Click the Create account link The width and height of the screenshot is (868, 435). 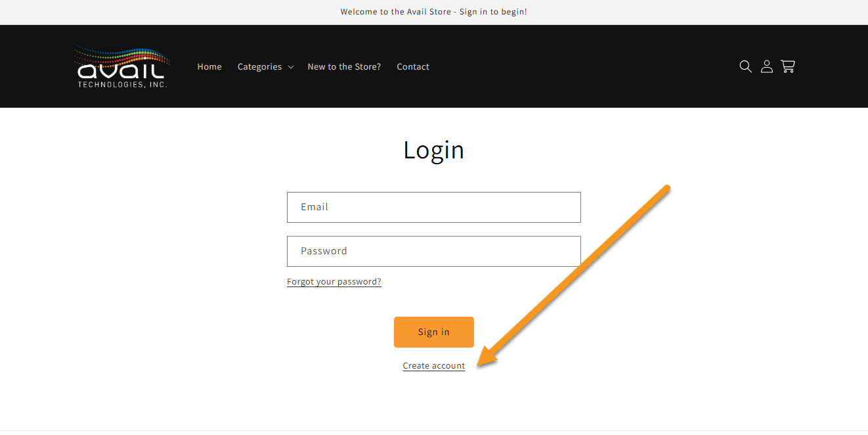[433, 366]
